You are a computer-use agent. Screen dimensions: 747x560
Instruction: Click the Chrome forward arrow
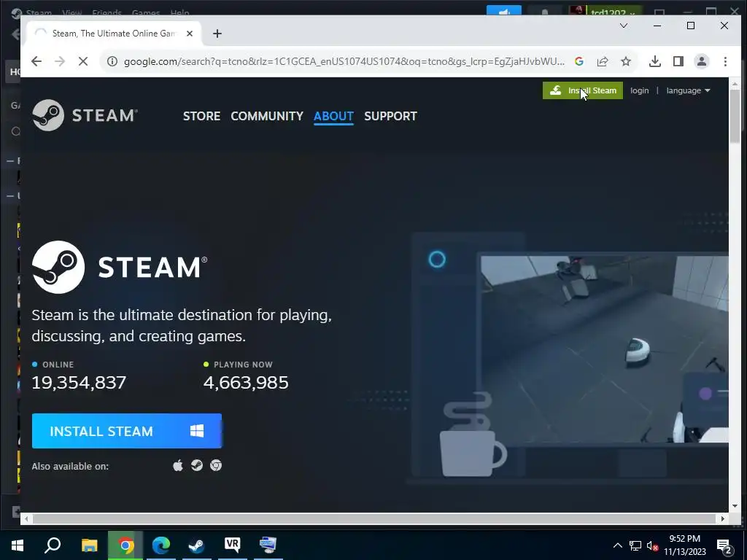(60, 61)
